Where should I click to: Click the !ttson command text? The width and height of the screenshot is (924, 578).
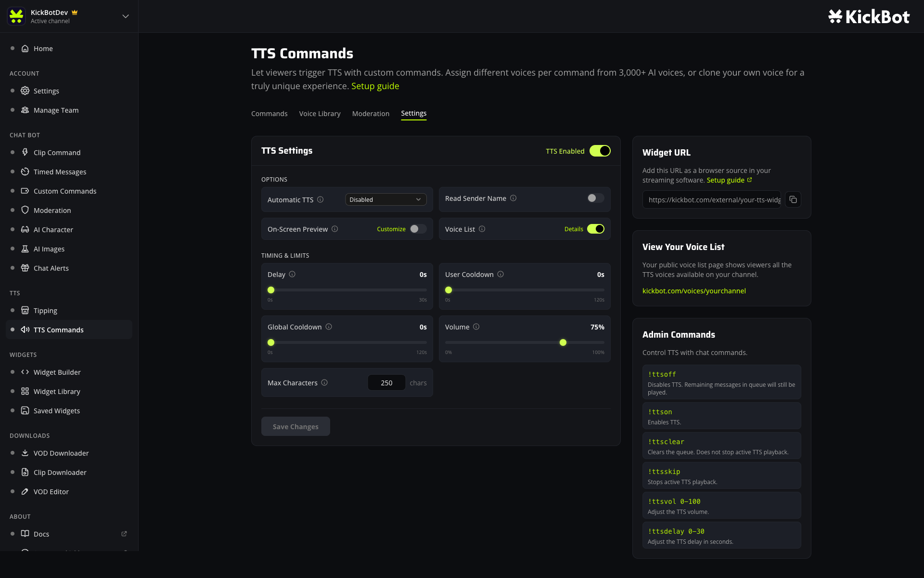pos(660,412)
